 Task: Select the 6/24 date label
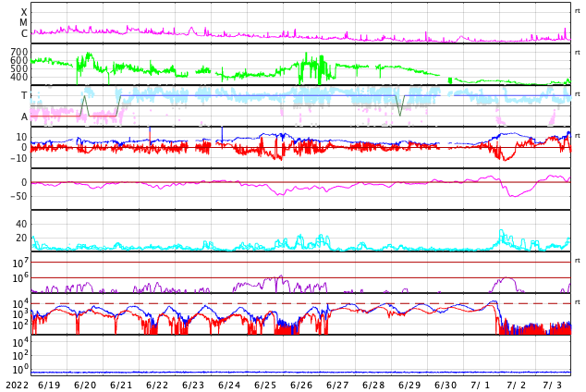(x=229, y=386)
